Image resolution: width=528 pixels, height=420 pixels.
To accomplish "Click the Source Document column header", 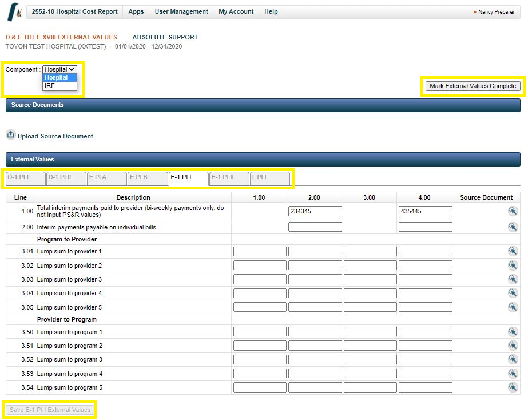I will click(486, 198).
